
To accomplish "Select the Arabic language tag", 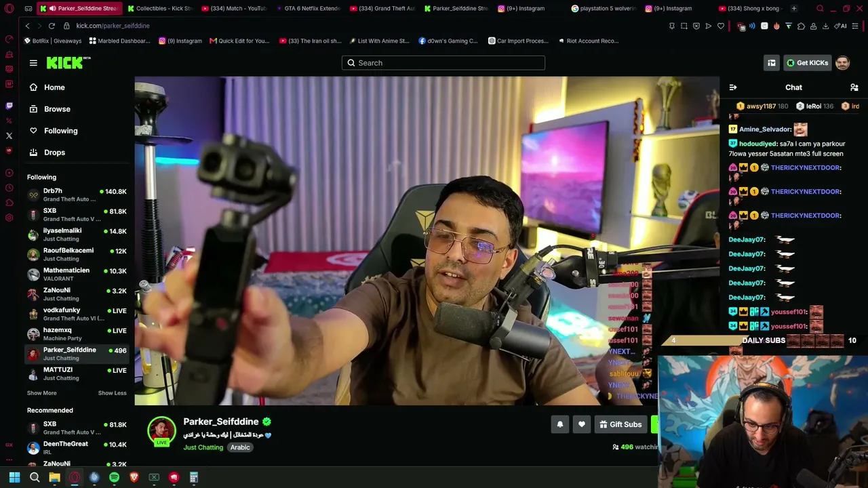I will click(240, 447).
